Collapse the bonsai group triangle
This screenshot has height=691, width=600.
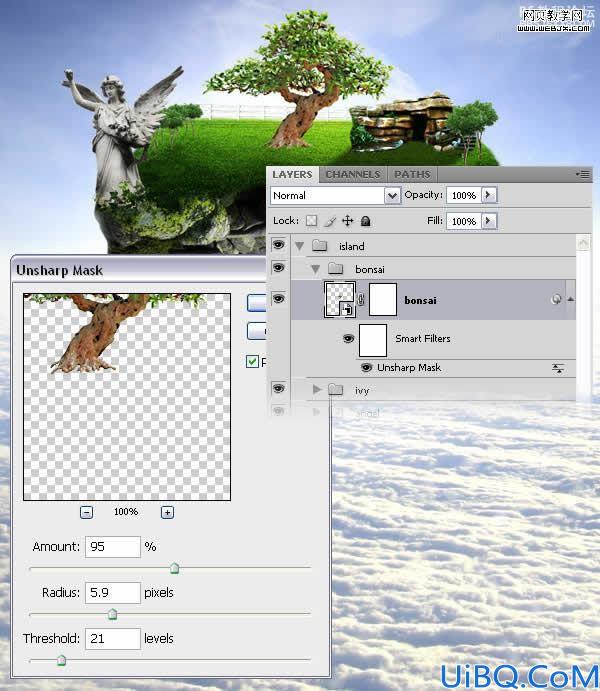click(315, 268)
